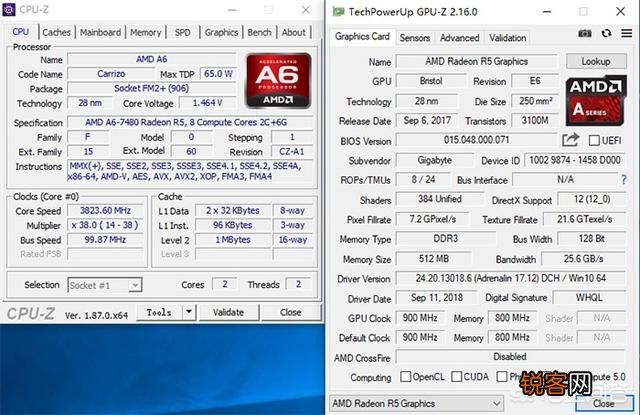Open the Bench tab in CPU-Z

(x=259, y=32)
